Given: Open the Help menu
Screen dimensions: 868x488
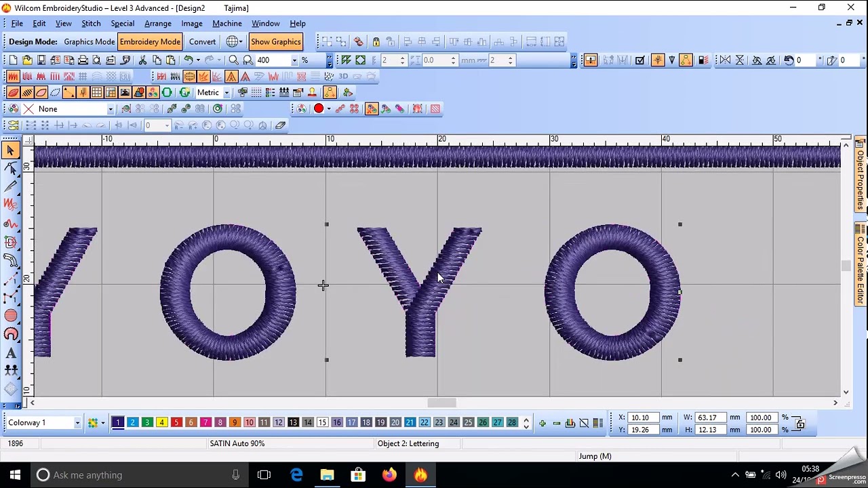Looking at the screenshot, I should click(298, 24).
